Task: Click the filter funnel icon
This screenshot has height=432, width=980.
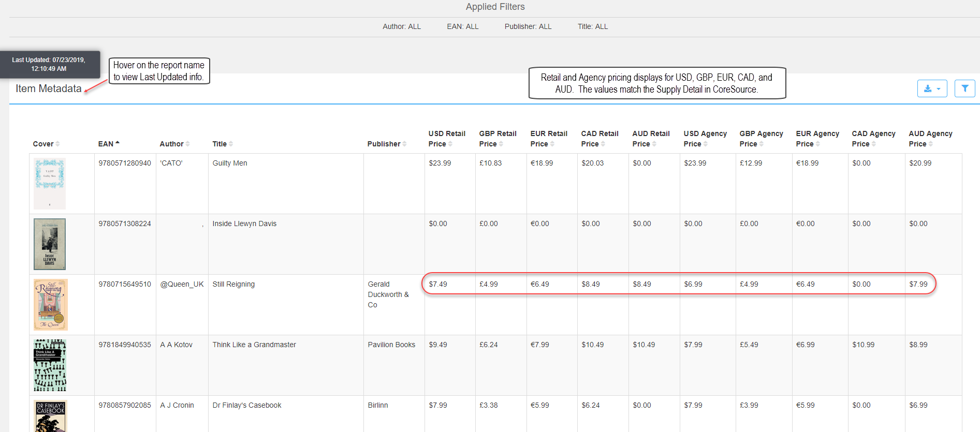Action: click(964, 88)
